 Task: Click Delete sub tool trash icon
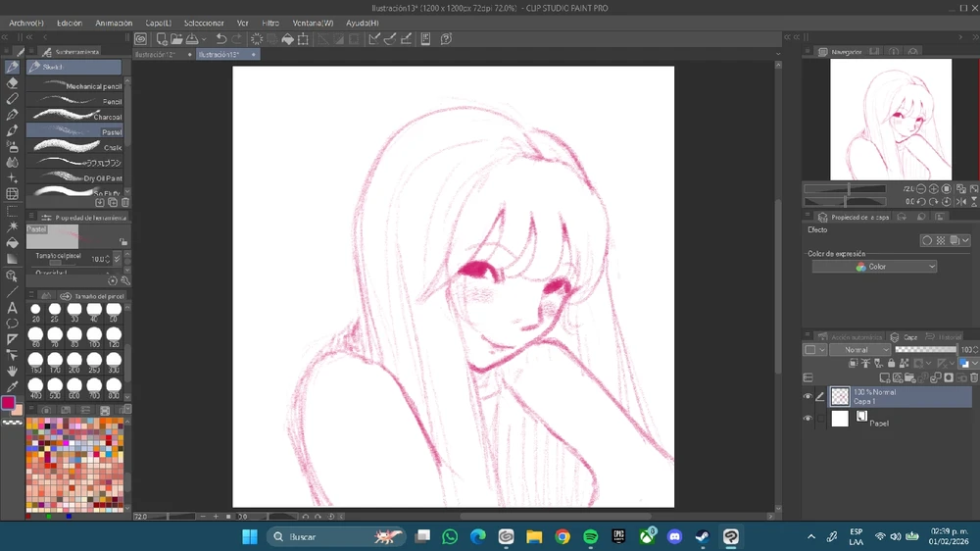125,203
